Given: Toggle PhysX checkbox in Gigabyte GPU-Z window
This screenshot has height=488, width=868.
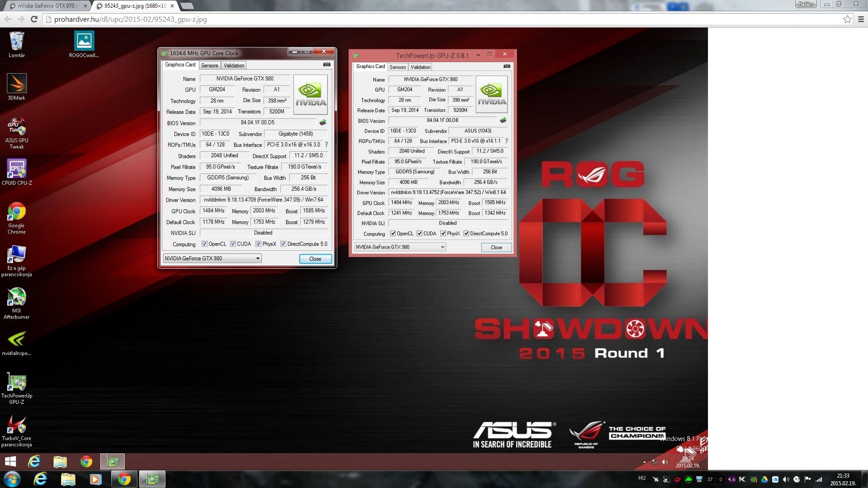Looking at the screenshot, I should (258, 244).
